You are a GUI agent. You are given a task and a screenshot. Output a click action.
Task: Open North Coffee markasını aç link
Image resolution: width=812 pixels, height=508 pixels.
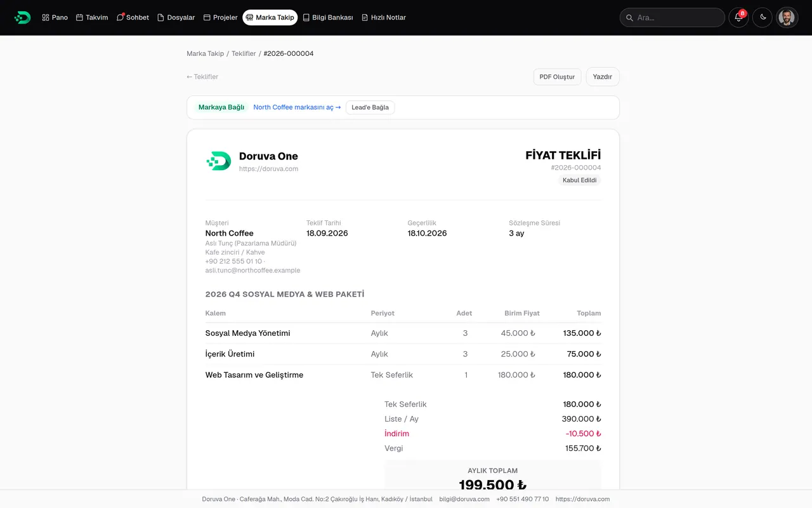click(x=297, y=107)
